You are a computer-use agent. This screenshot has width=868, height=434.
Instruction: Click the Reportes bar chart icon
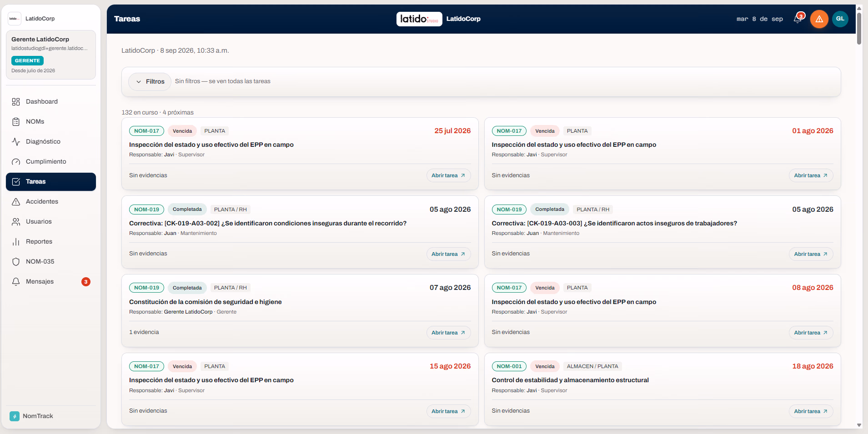pos(16,242)
